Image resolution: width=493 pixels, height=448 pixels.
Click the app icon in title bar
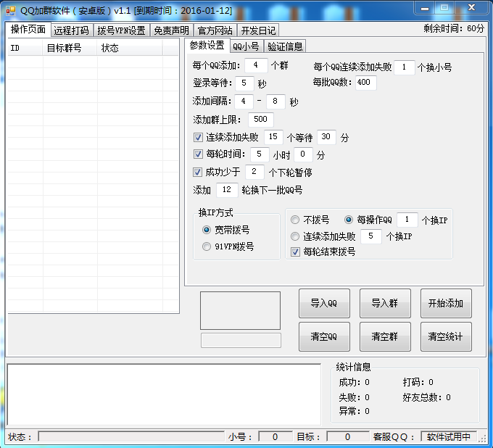pyautogui.click(x=10, y=9)
